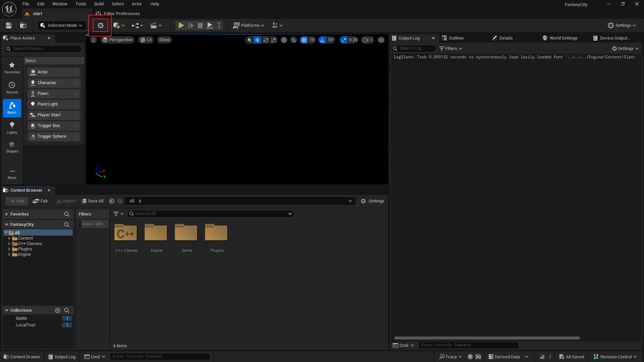Open the File menu

[26, 4]
